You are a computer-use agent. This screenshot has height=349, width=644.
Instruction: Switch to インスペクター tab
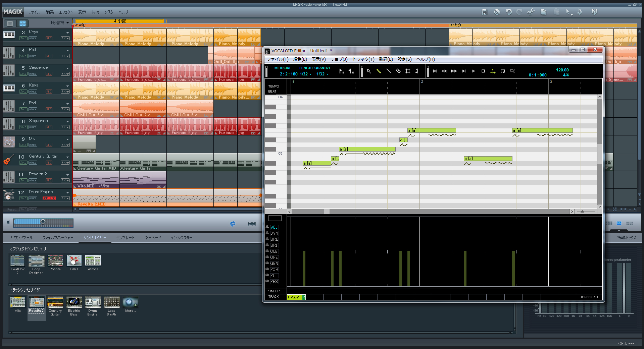(x=181, y=237)
